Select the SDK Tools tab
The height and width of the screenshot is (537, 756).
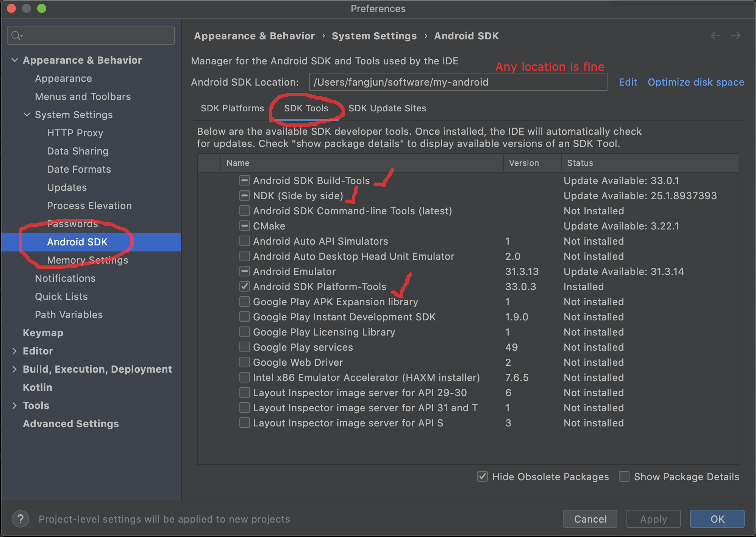[306, 108]
